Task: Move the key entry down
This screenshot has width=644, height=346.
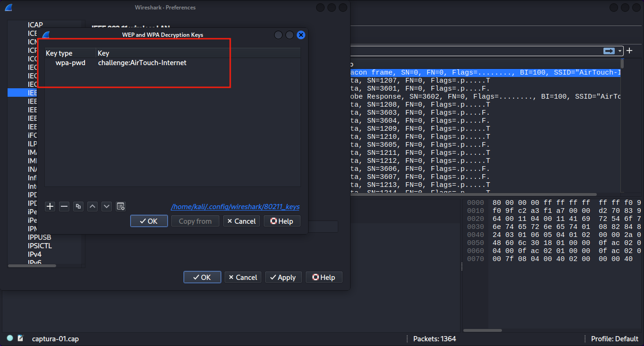Action: click(107, 206)
